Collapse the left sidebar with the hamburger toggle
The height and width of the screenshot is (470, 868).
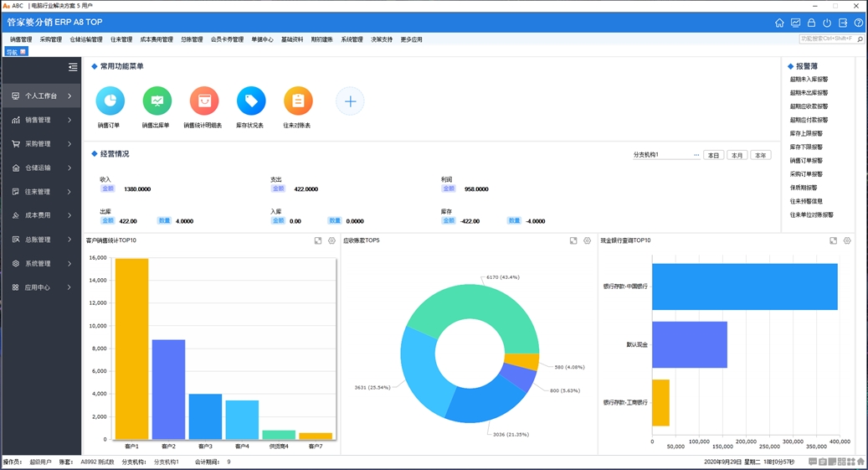(x=73, y=67)
